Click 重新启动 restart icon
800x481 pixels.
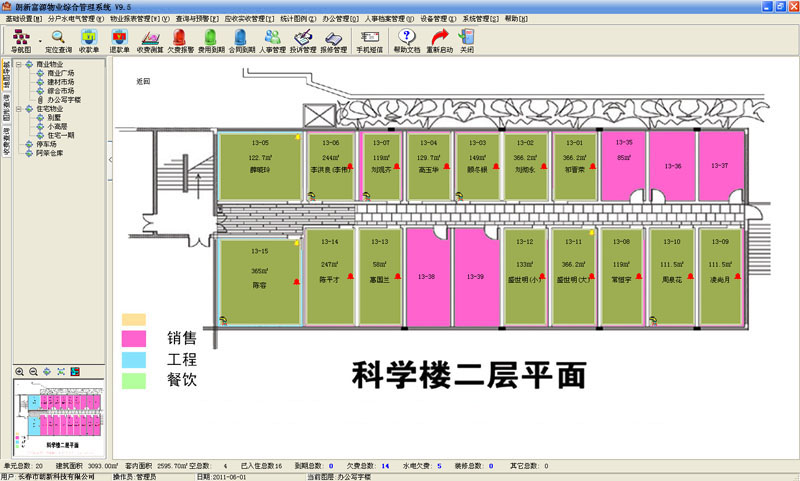tap(437, 39)
